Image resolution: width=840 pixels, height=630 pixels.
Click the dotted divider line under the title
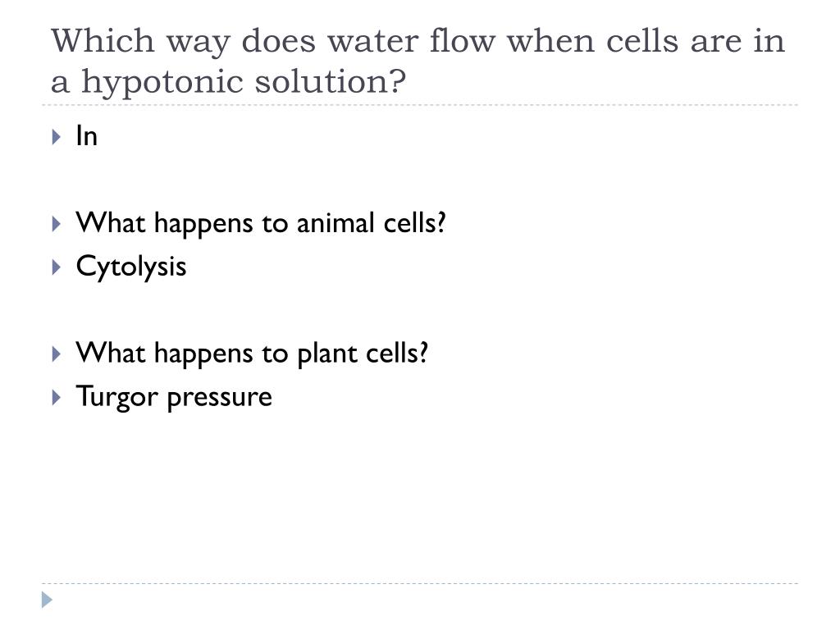point(420,105)
